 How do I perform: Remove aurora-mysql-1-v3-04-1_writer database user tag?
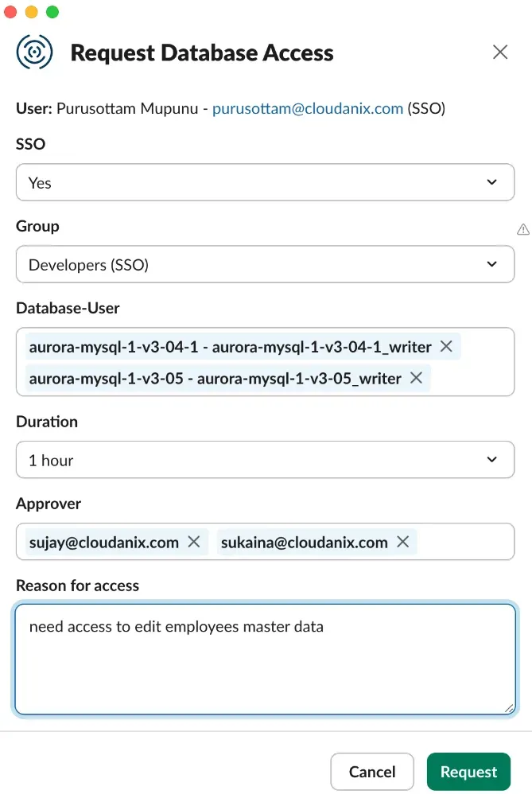[446, 346]
